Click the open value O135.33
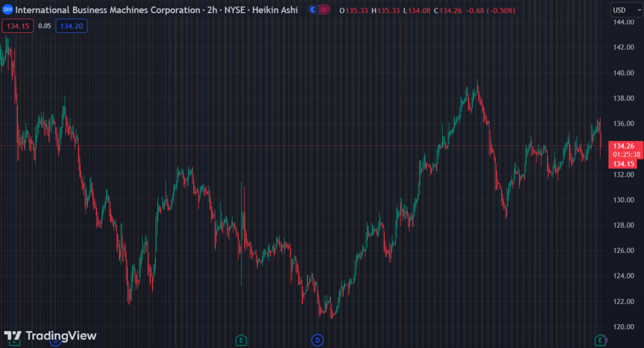Image resolution: width=644 pixels, height=348 pixels. pyautogui.click(x=353, y=10)
